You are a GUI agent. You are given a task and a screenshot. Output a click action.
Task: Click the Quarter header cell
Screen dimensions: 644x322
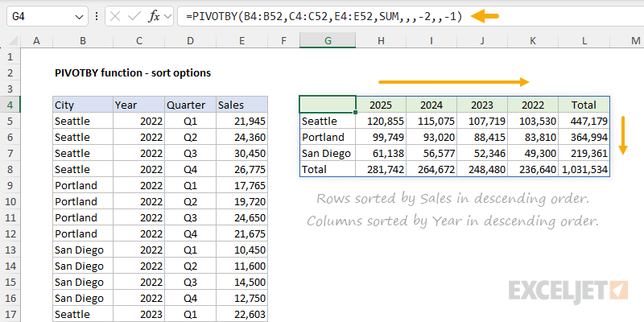click(191, 105)
